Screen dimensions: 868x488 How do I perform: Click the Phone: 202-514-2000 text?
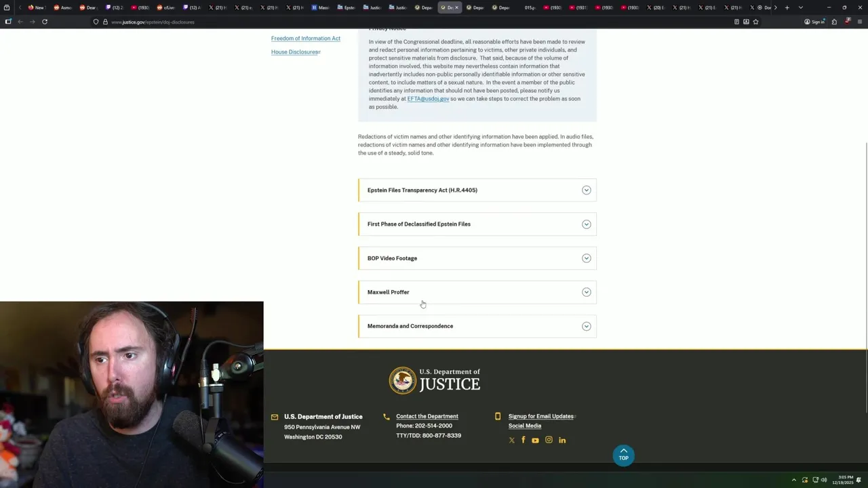(424, 426)
